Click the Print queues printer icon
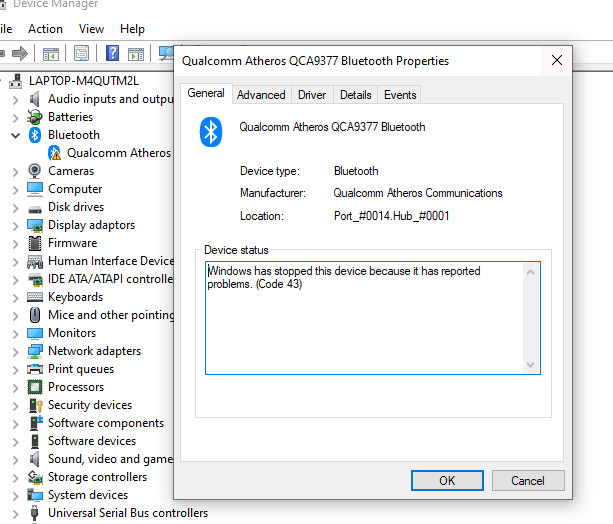This screenshot has height=524, width=613. pyautogui.click(x=35, y=369)
